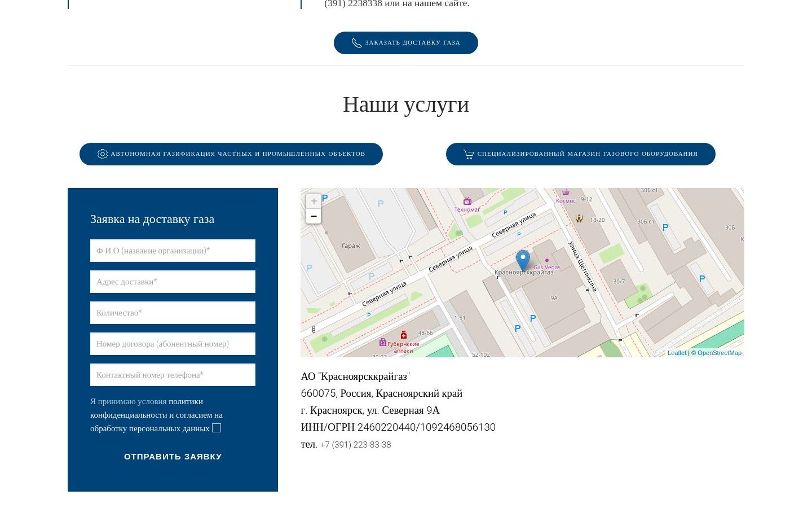Zoom out on the map
Screen dimensions: 812x508
(x=314, y=216)
